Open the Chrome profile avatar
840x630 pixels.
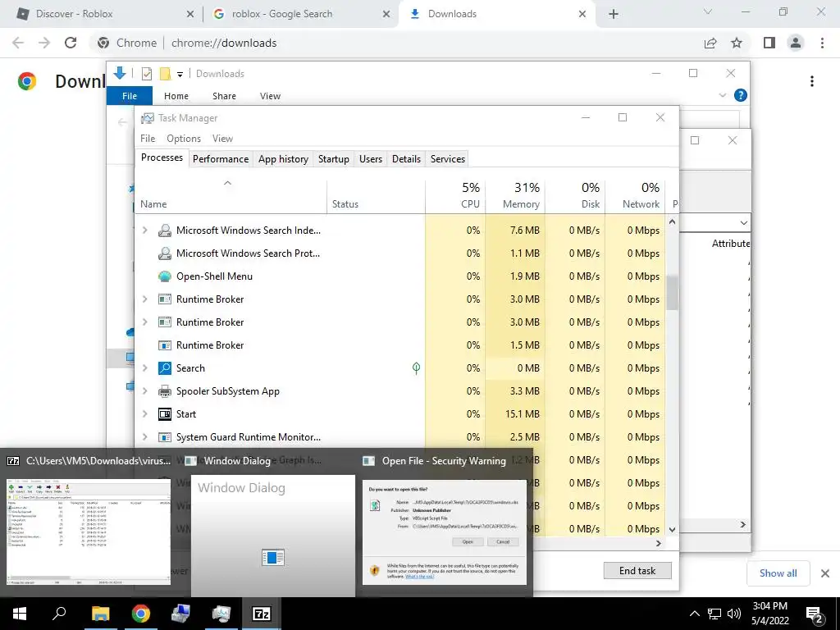(x=796, y=43)
